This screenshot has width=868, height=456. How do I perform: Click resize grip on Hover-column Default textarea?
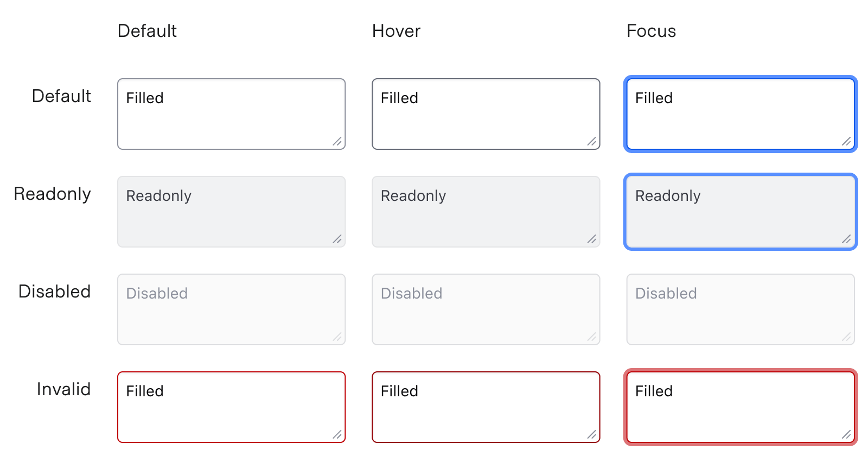(x=592, y=142)
